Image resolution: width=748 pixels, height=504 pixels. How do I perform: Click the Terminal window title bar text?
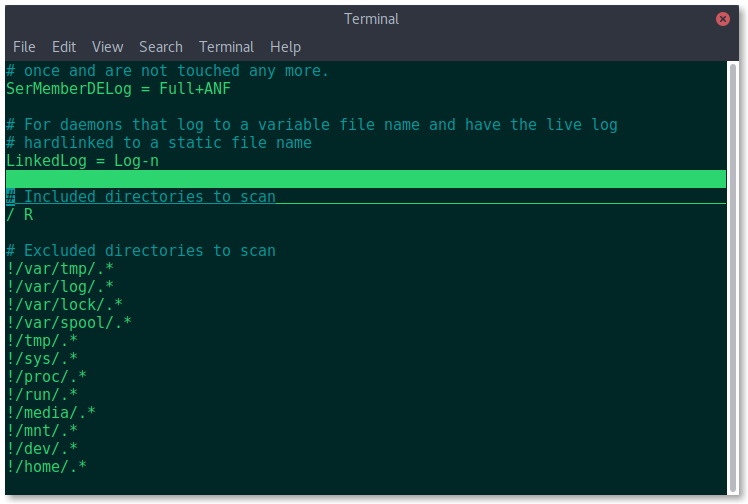pyautogui.click(x=371, y=19)
